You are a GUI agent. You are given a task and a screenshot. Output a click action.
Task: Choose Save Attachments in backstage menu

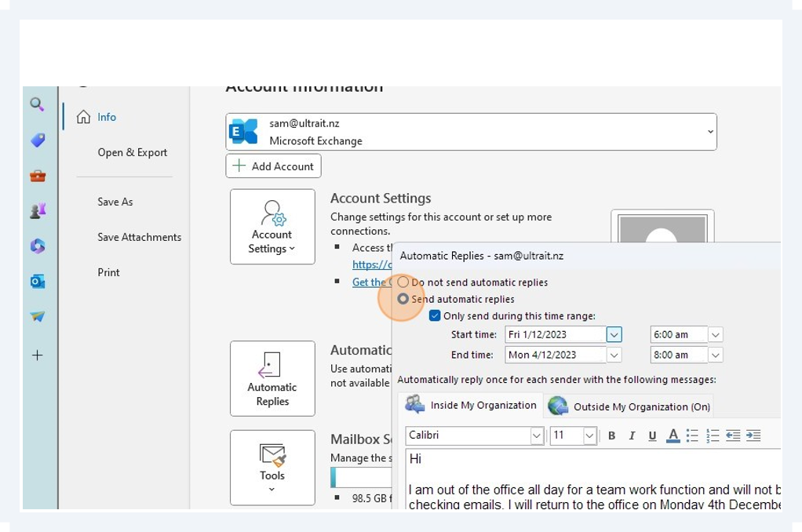(139, 237)
